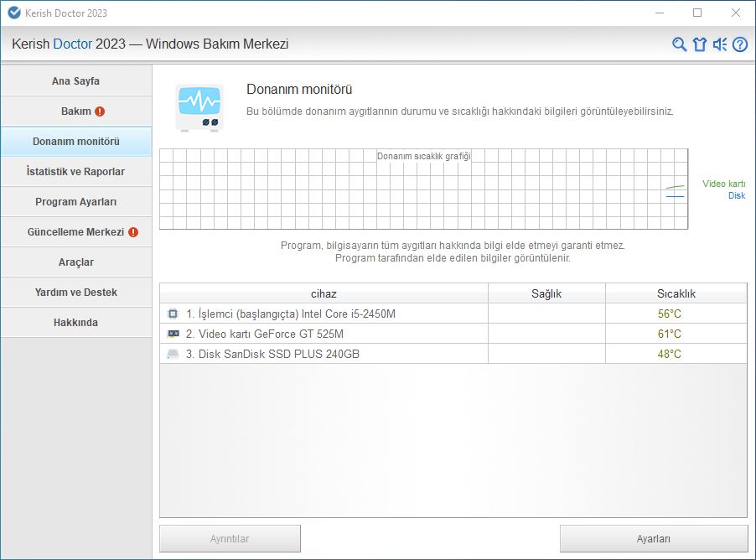Viewport: 756px width, 560px height.
Task: Minimize the Kerish Doctor window
Action: tap(660, 13)
